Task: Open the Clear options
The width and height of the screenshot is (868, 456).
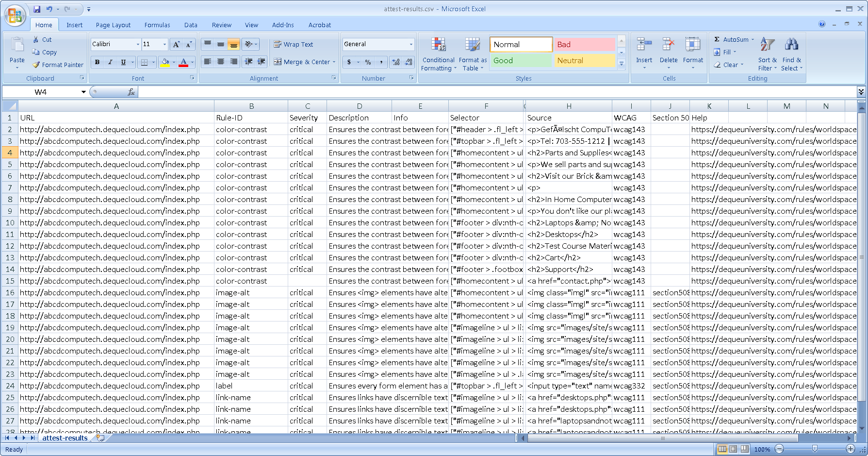Action: click(x=728, y=65)
